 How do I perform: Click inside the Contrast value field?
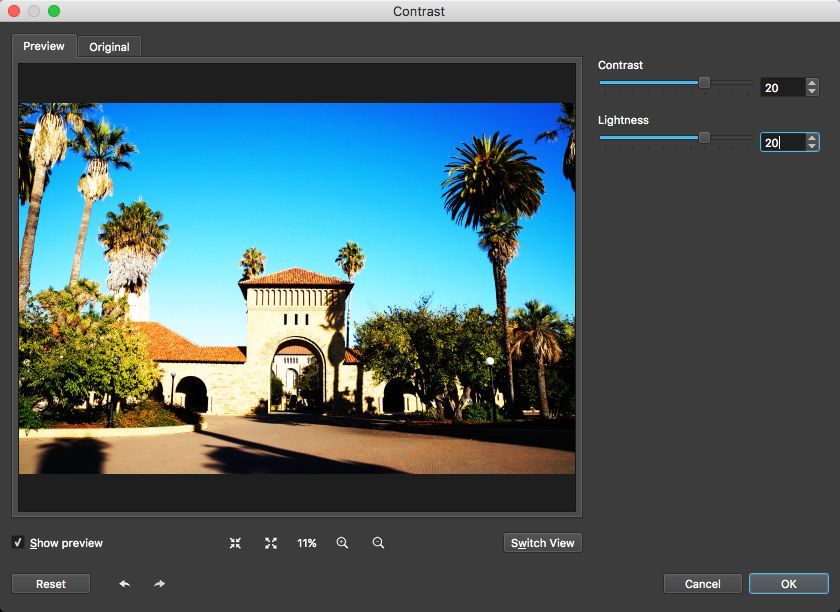(782, 88)
